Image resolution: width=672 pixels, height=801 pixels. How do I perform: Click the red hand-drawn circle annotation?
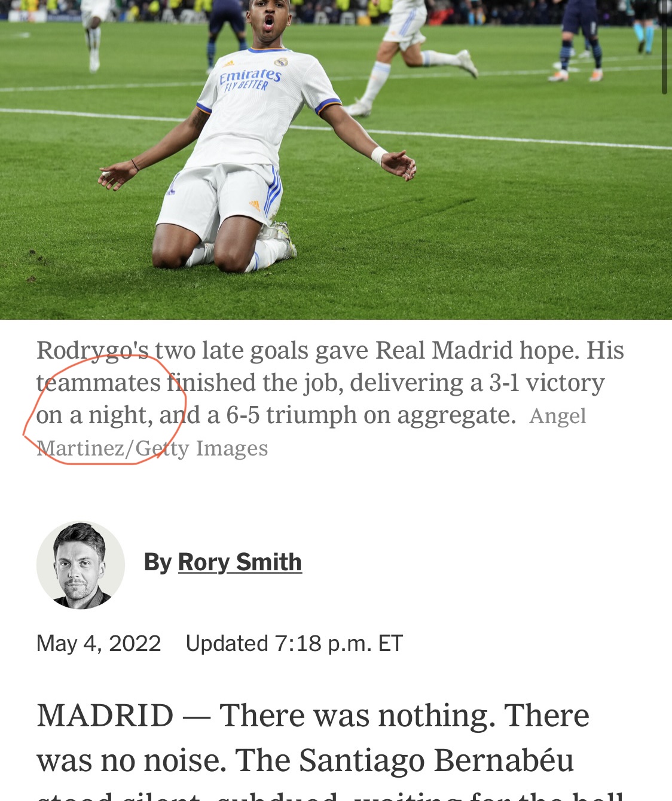[x=105, y=409]
